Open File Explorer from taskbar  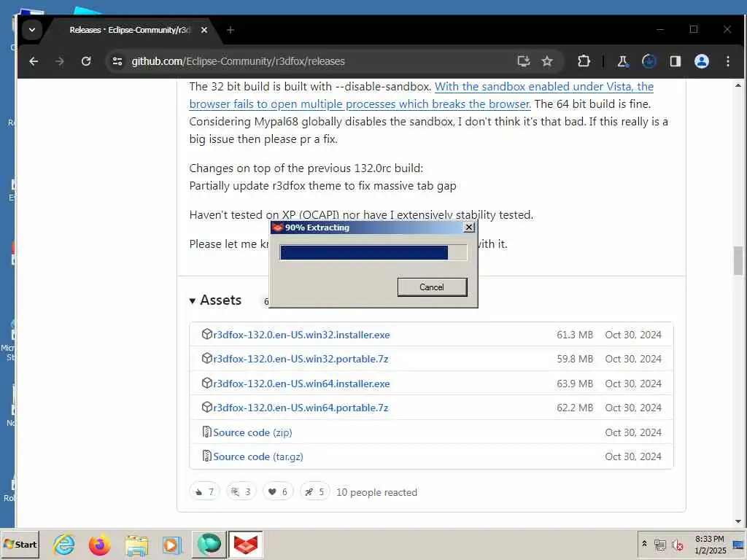(136, 545)
